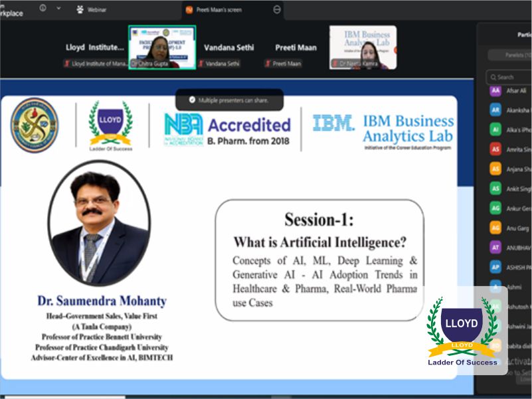Click muted mic icon beside Dr Neetu Kamra label
Screen dimensions: 532x399
pyautogui.click(x=335, y=64)
